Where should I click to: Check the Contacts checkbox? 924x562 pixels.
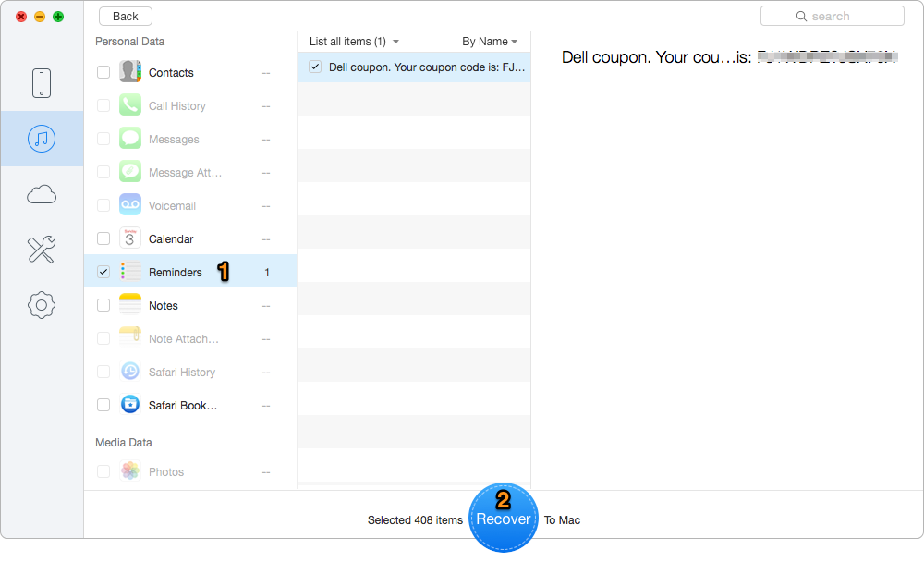pos(103,72)
